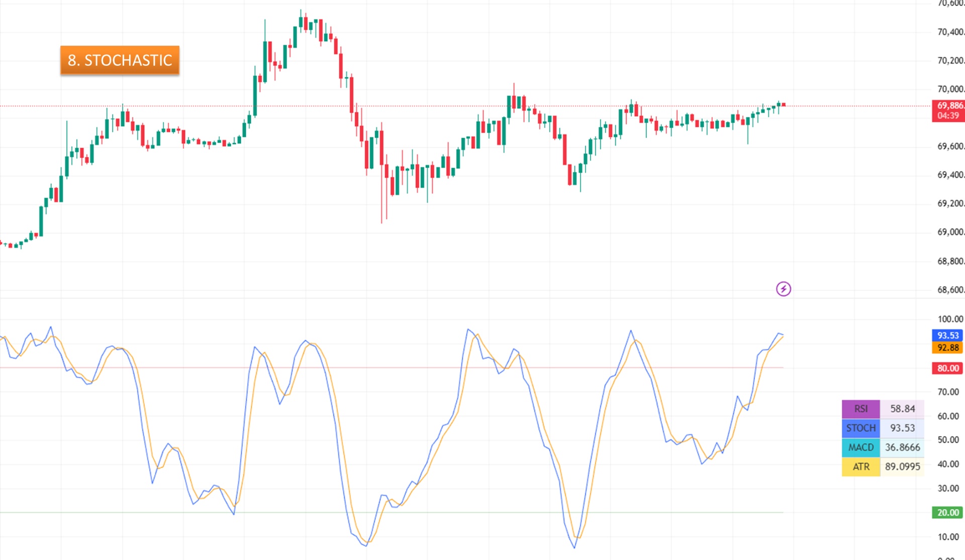Click the purple lightning bolt icon
Viewport: 965px width, 560px height.
coord(783,289)
